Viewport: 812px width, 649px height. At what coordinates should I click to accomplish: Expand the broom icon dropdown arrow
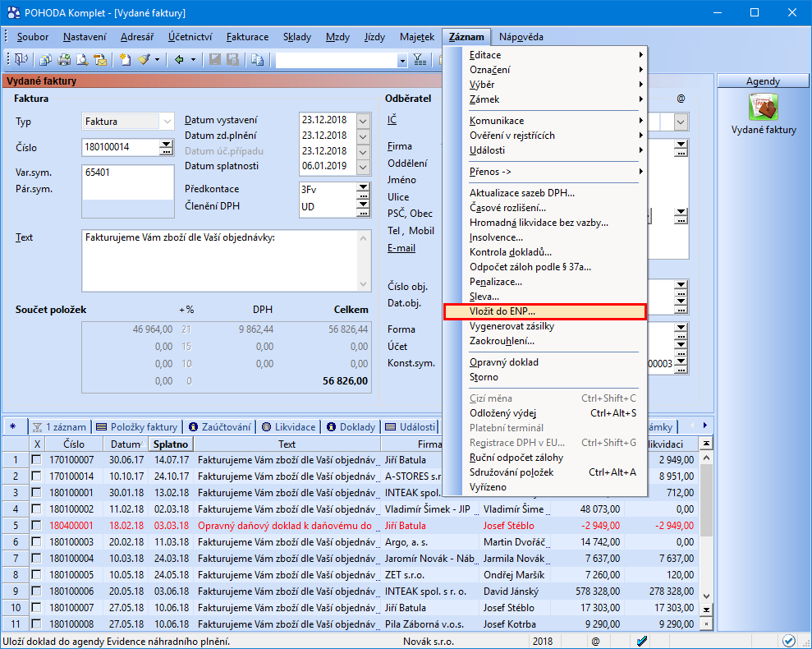click(x=157, y=60)
